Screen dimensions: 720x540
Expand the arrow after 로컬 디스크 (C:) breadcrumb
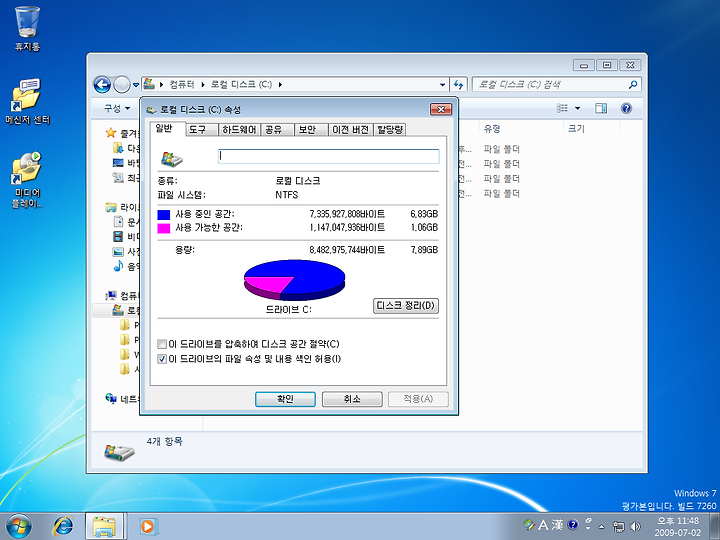pos(280,85)
